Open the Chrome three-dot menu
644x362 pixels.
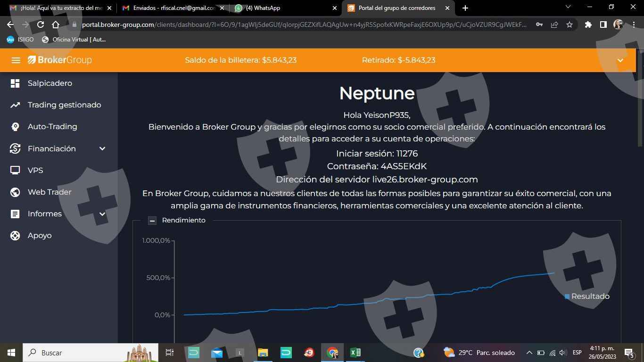click(633, 25)
